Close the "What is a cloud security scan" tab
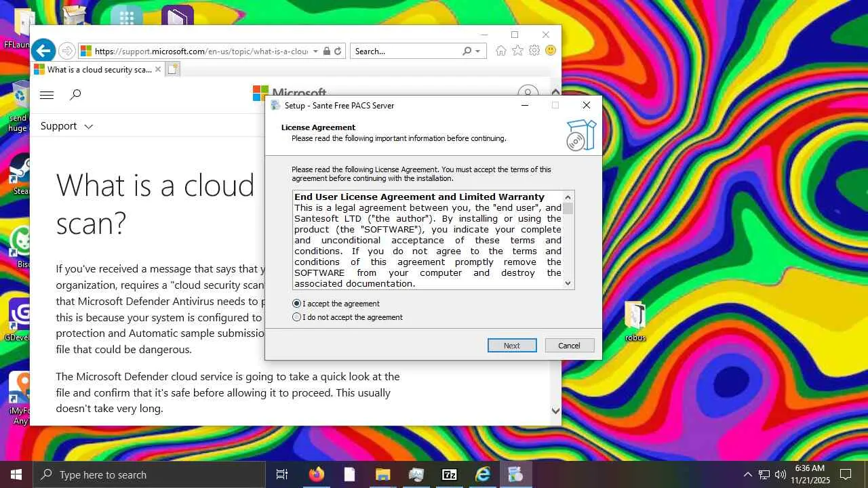This screenshot has width=868, height=488. pyautogui.click(x=158, y=69)
